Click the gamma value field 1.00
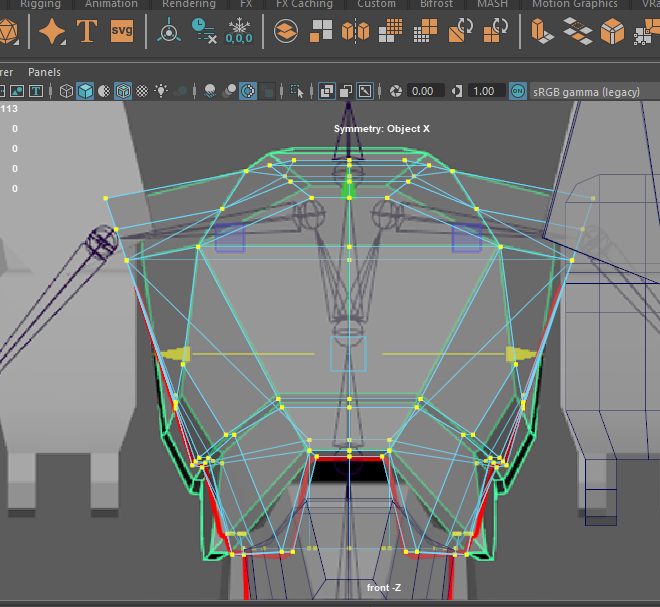 484,91
